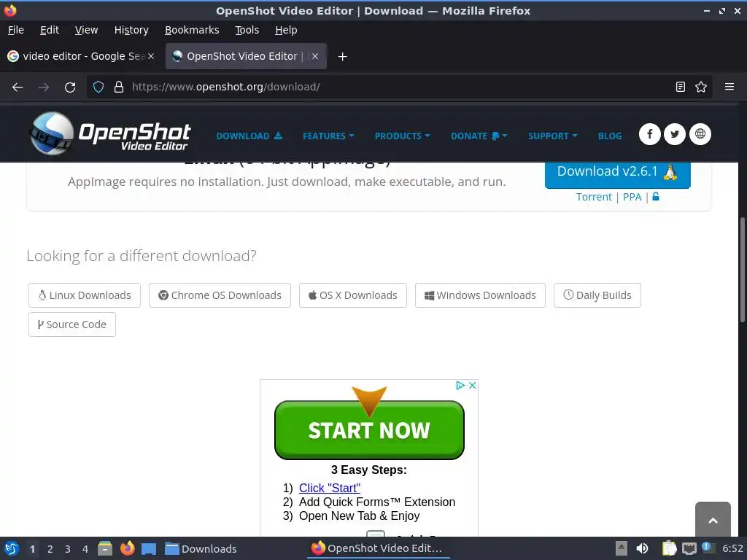Click the OS X Downloads button
The image size is (747, 560).
pyautogui.click(x=353, y=295)
